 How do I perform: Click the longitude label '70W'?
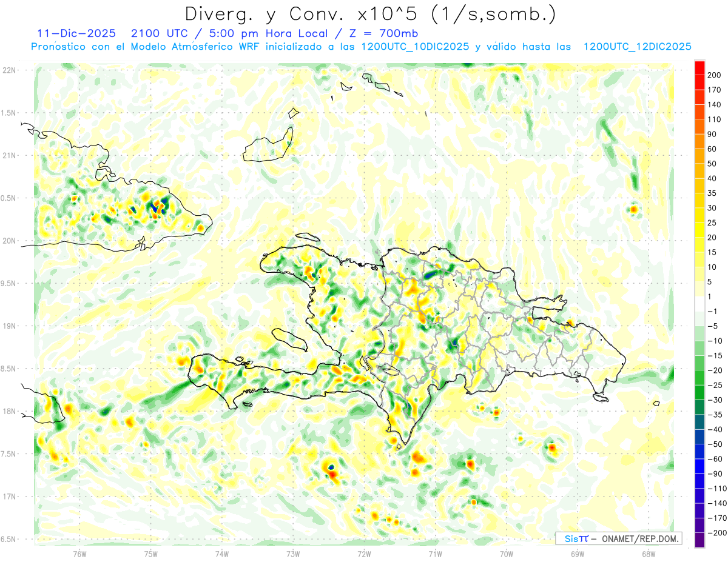pos(507,553)
